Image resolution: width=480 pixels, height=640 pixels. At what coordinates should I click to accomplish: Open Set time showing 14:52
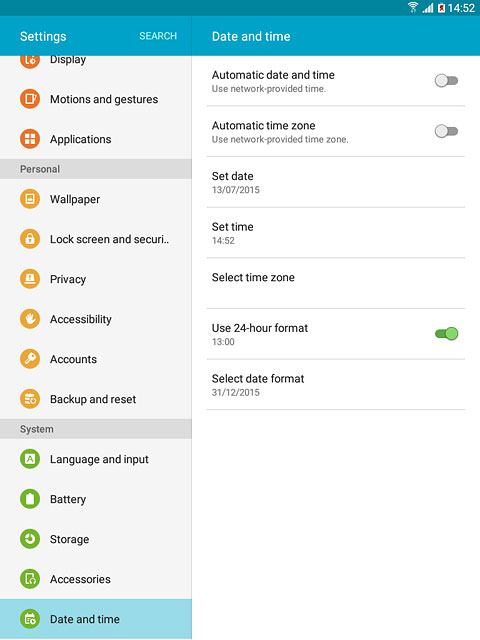pyautogui.click(x=336, y=233)
